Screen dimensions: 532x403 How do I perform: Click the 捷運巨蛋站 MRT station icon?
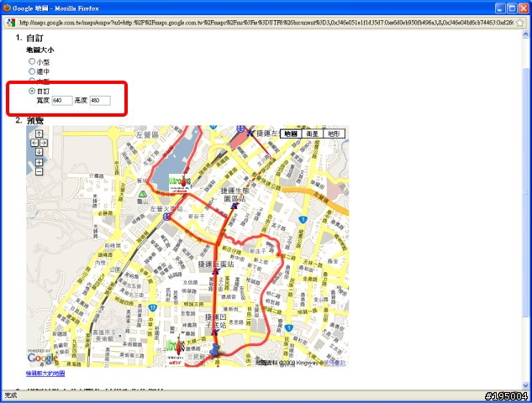217,271
